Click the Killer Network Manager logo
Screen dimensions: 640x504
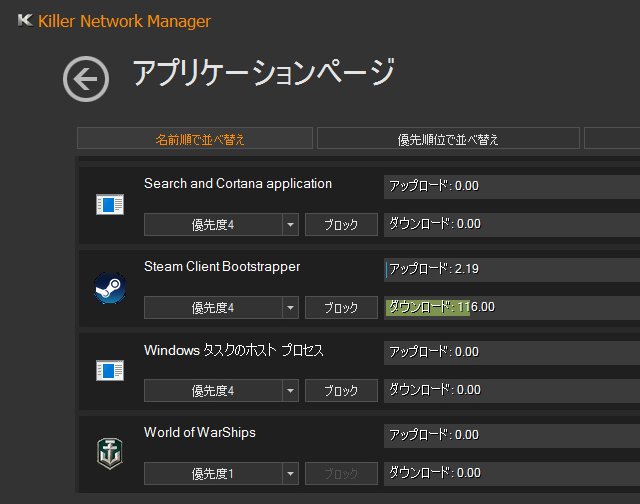click(25, 21)
